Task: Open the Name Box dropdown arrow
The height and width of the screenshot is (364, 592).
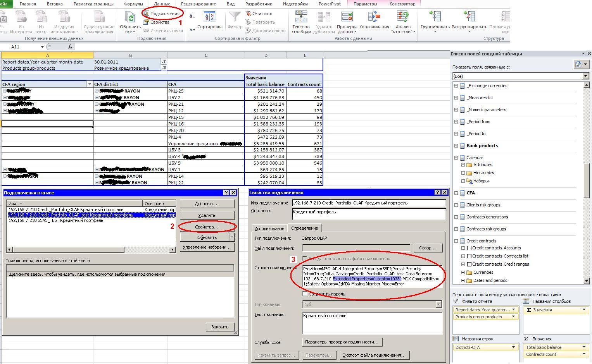Action: click(x=42, y=47)
